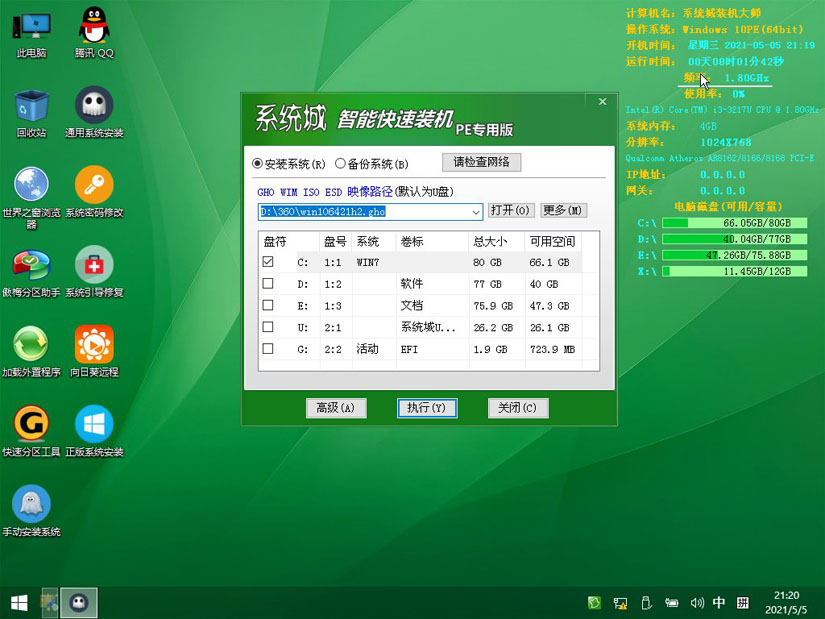Open the volume speaker tray icon
The image size is (825, 619).
pyautogui.click(x=697, y=603)
